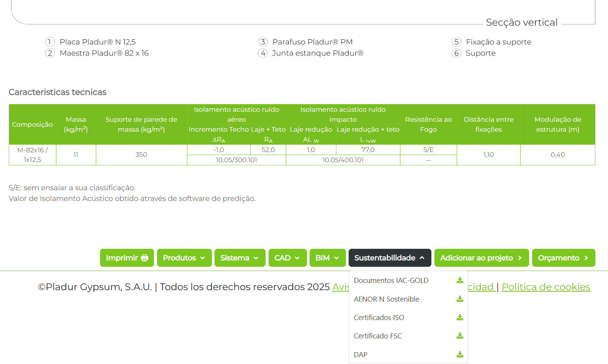The width and height of the screenshot is (608, 364).
Task: Click the 10.05/300.101 reference cell
Action: pos(236,160)
